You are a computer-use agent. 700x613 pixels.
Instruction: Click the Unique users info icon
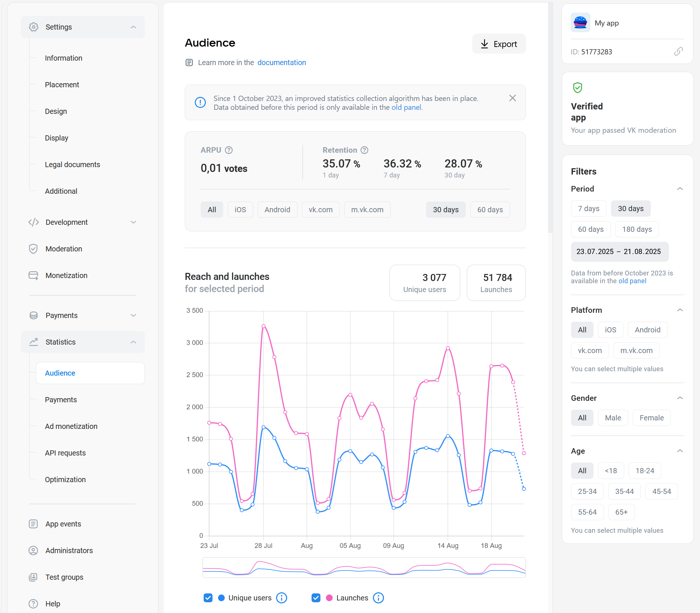pyautogui.click(x=282, y=598)
